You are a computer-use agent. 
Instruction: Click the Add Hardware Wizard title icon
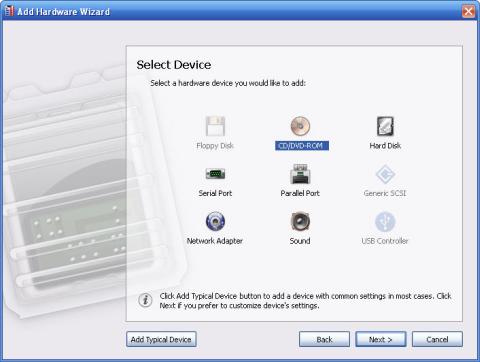(x=9, y=11)
